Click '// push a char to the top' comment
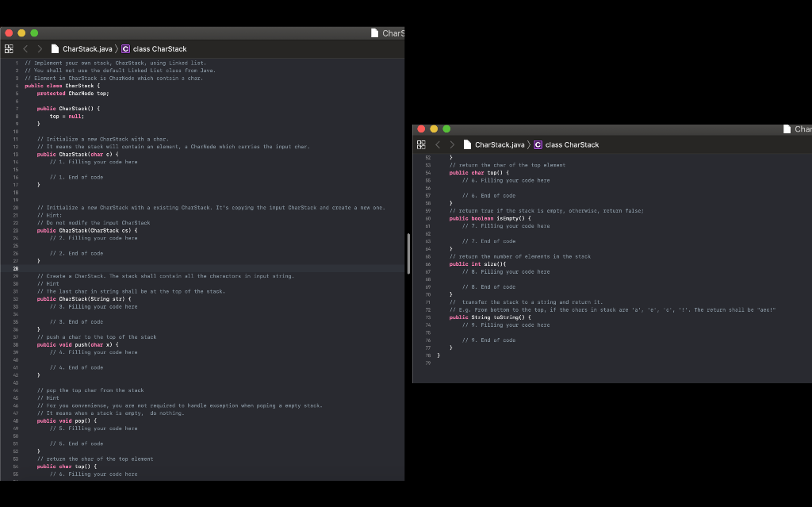This screenshot has width=812, height=507. tap(97, 337)
